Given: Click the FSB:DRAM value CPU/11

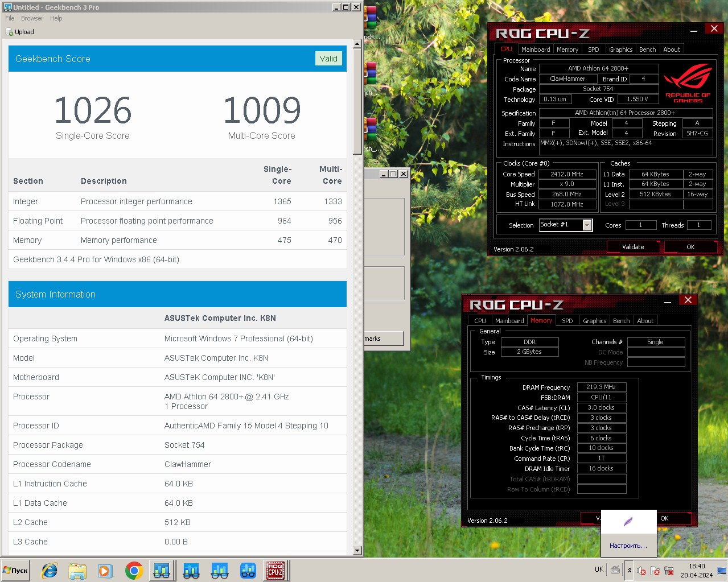Looking at the screenshot, I should [x=601, y=397].
